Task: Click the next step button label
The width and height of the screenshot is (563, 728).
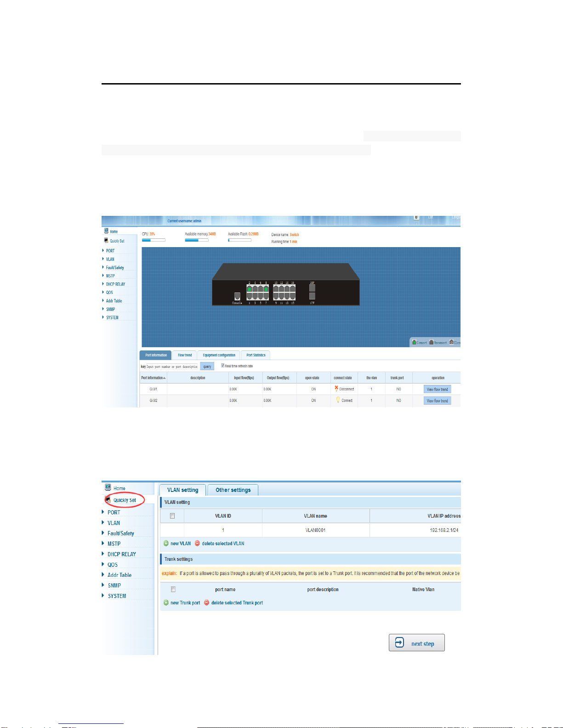Action: 422,643
